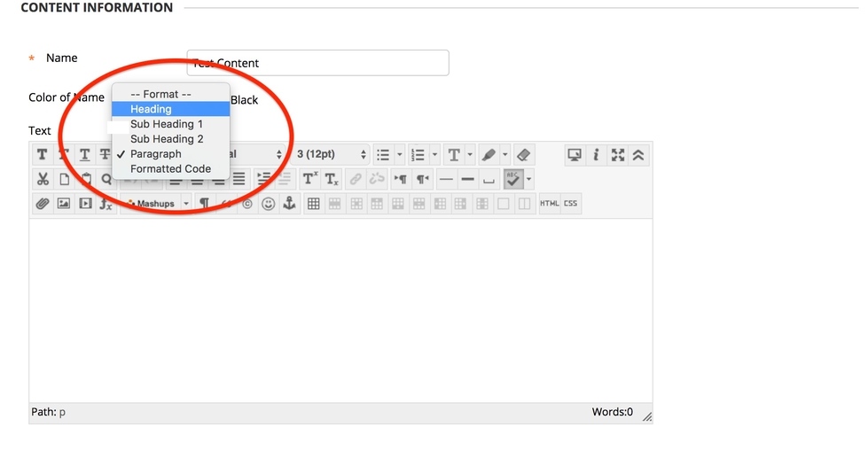This screenshot has height=450, width=868.
Task: Pick the Formatted Code format option
Action: click(x=170, y=168)
